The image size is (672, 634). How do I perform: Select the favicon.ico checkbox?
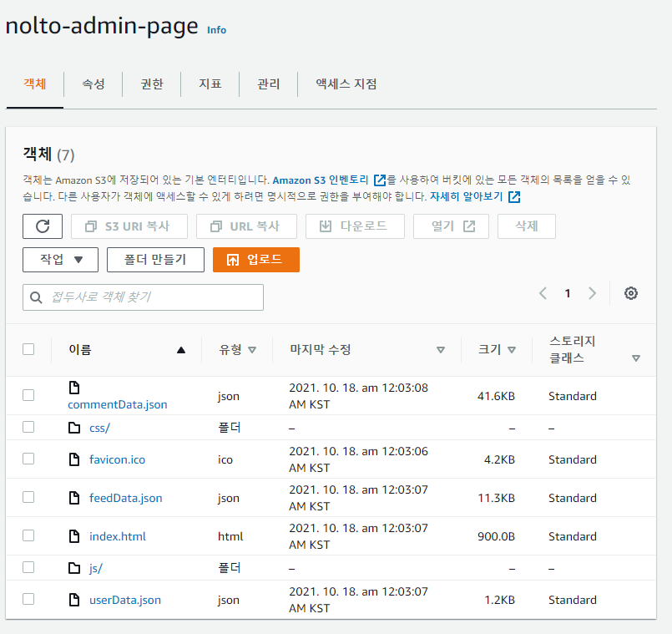(28, 459)
